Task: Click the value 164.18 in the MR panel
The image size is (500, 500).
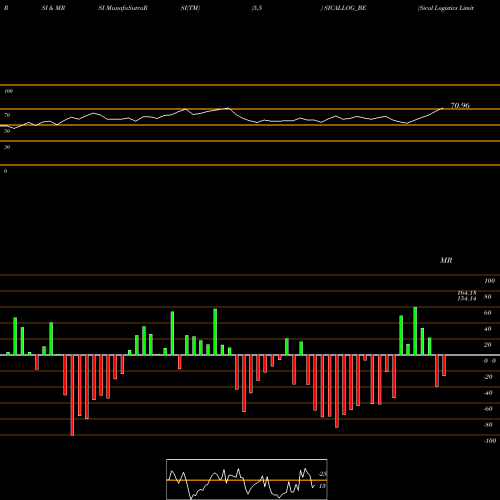Action: pyautogui.click(x=467, y=293)
